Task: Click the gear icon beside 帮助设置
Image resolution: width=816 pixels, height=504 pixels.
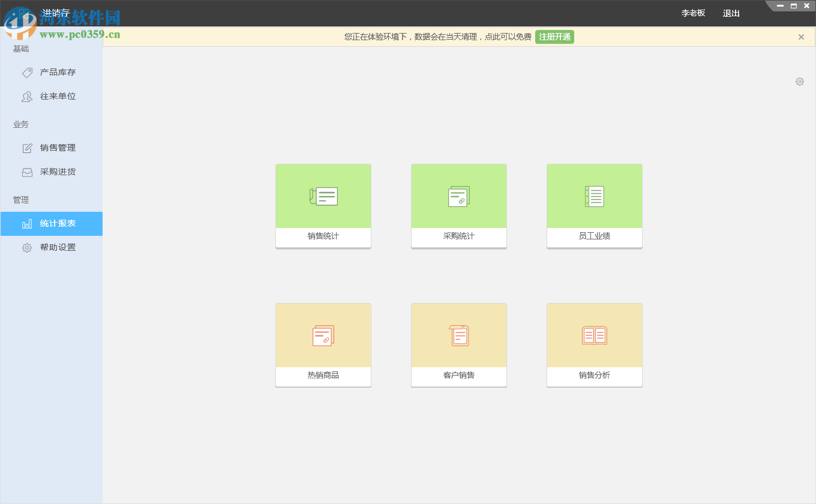Action: point(27,248)
